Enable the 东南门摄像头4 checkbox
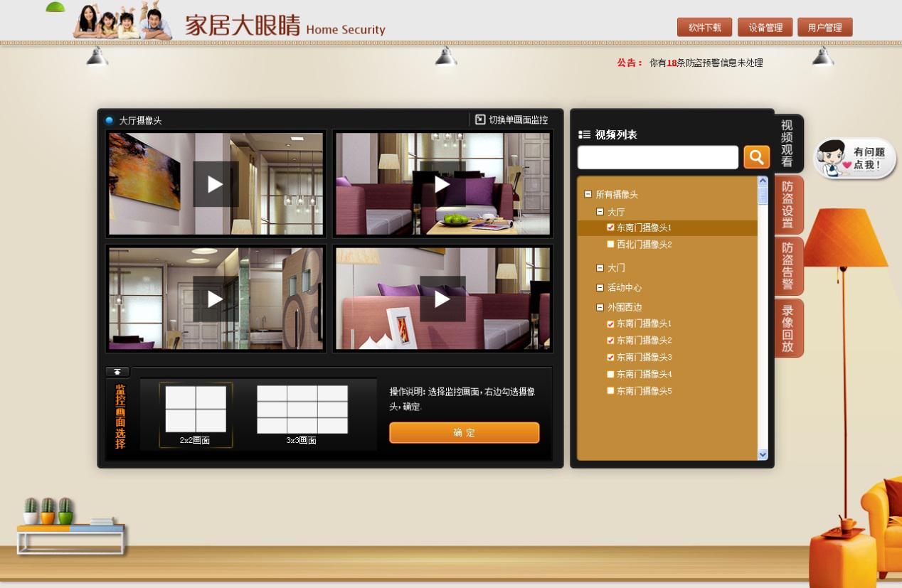Screen dimensions: 902x588 tap(610, 374)
